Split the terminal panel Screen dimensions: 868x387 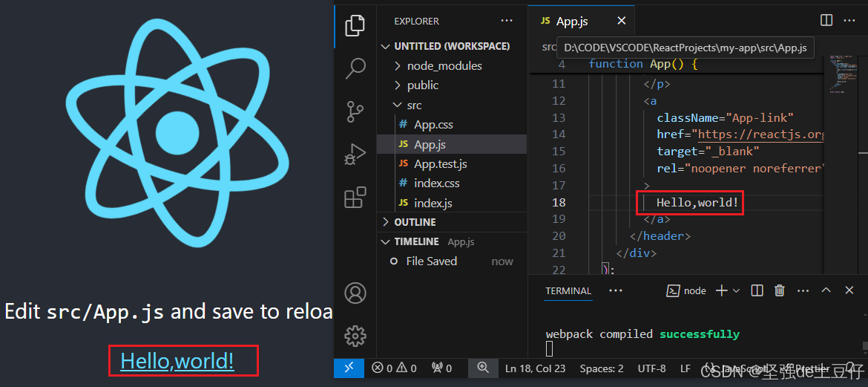pos(757,290)
